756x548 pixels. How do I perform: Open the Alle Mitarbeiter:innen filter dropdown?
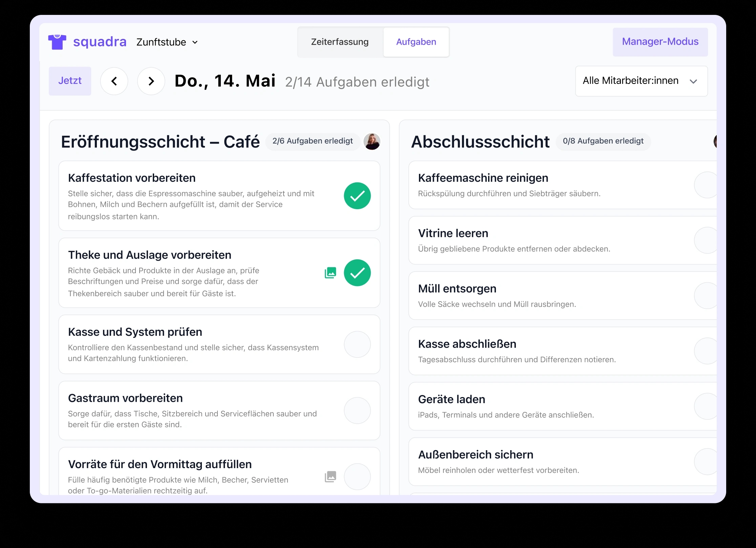pyautogui.click(x=642, y=81)
